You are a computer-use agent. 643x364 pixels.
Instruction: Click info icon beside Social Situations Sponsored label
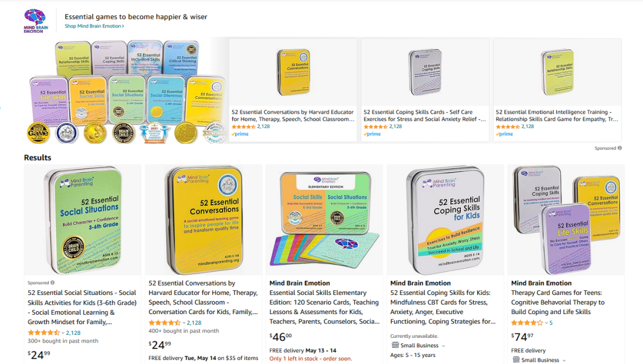(x=52, y=283)
